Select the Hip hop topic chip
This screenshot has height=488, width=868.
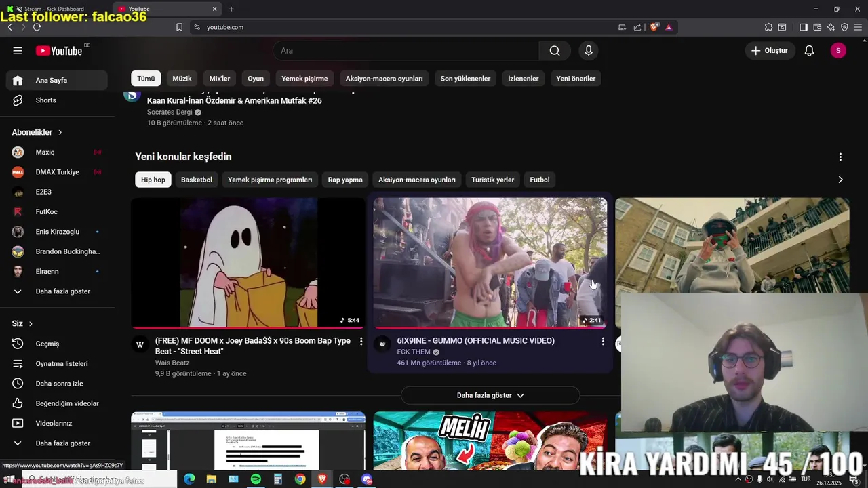pos(153,180)
